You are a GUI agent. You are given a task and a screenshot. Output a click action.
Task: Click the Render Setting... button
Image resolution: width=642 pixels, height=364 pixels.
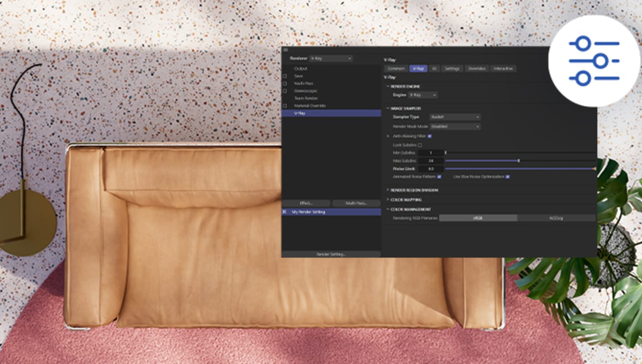(331, 254)
